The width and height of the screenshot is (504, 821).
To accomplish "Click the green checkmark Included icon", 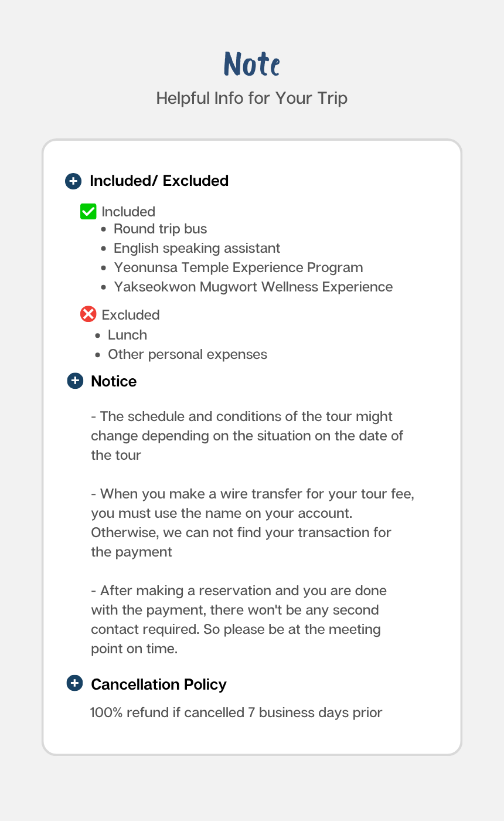I will click(x=88, y=211).
